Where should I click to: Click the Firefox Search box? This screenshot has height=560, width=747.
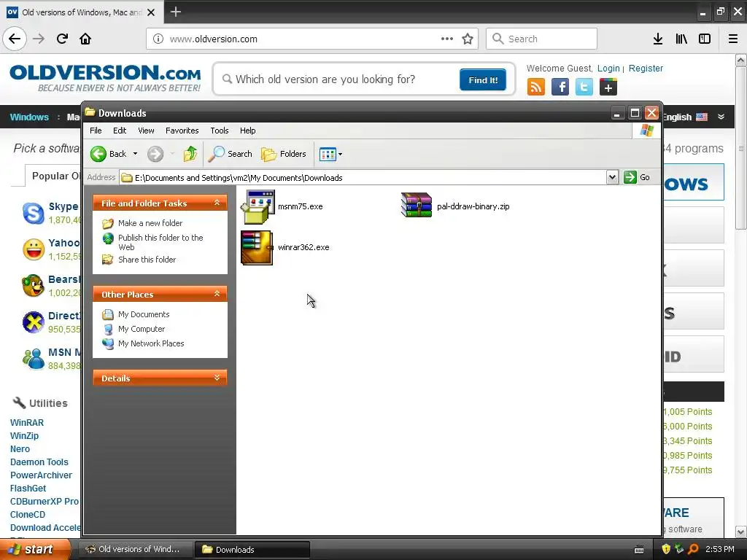[542, 39]
